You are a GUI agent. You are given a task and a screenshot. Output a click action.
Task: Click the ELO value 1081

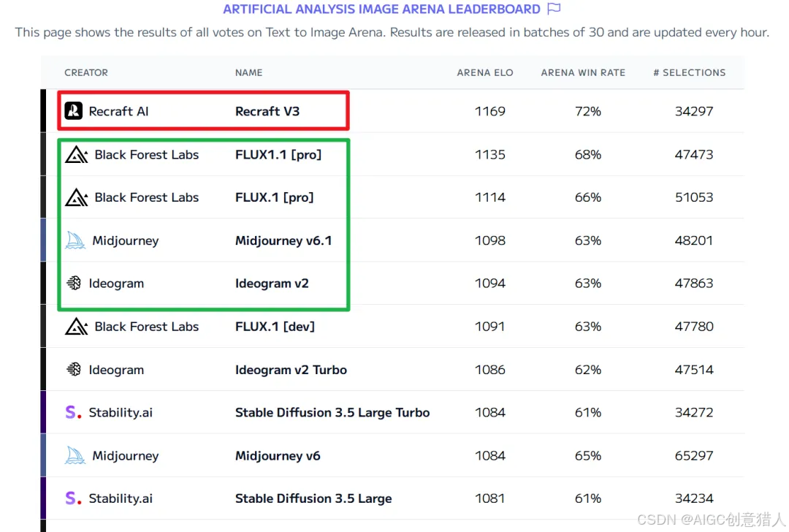(x=489, y=498)
